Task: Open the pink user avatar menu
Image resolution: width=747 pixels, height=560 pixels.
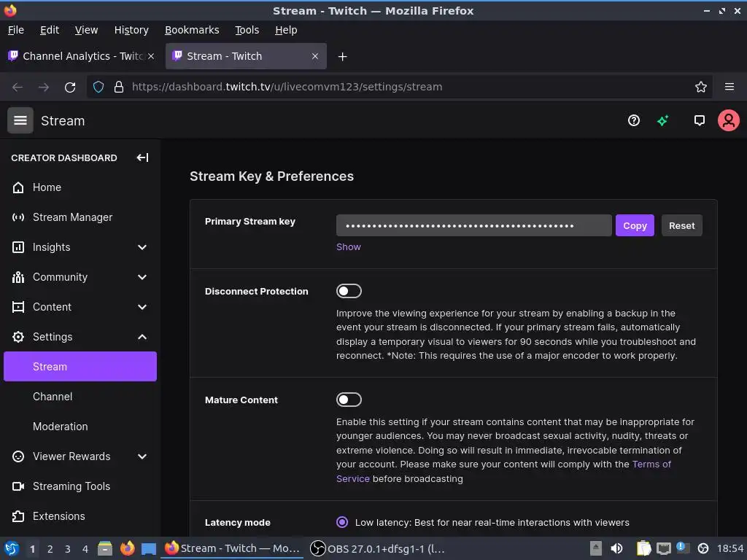Action: [729, 120]
